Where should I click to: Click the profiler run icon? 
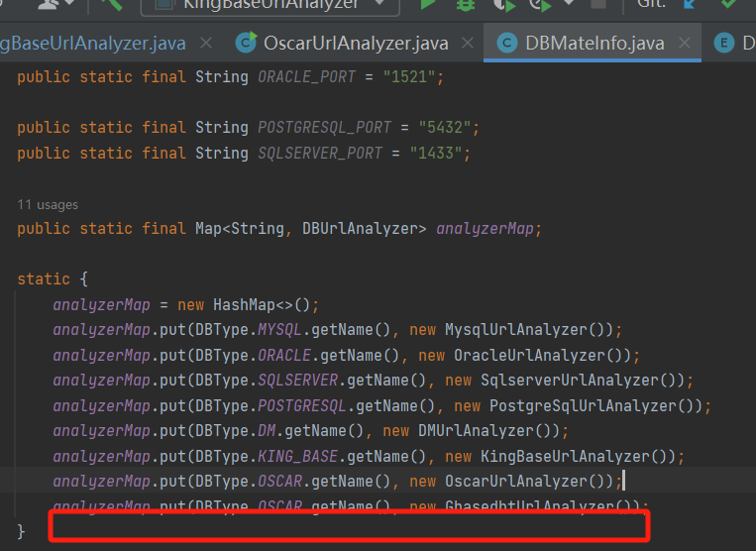click(x=541, y=5)
